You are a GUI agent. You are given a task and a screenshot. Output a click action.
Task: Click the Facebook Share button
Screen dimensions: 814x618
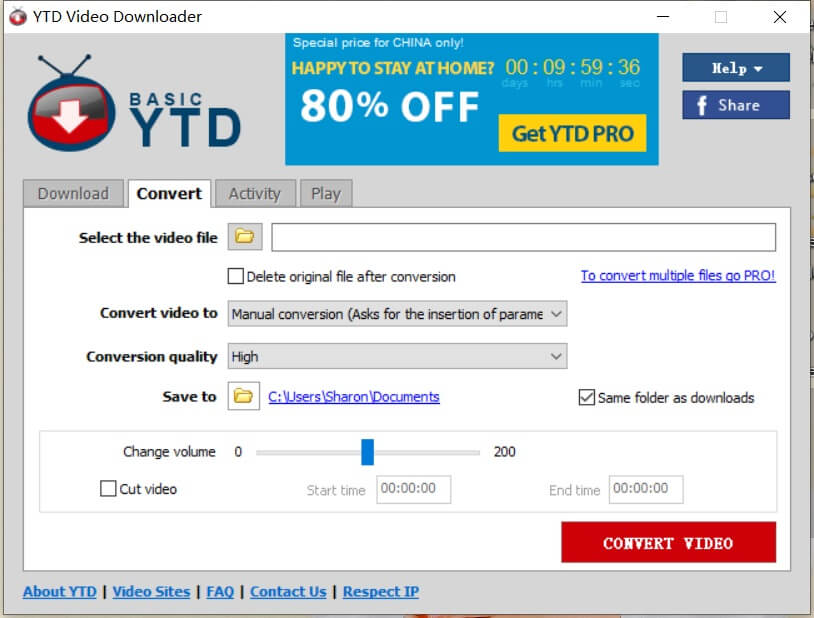[736, 105]
